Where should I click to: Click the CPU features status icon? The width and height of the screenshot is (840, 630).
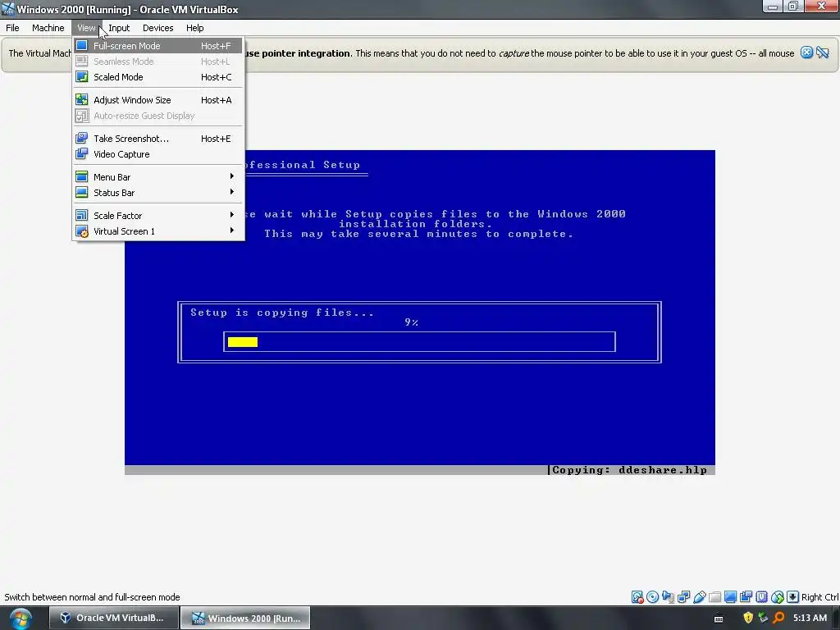[761, 597]
